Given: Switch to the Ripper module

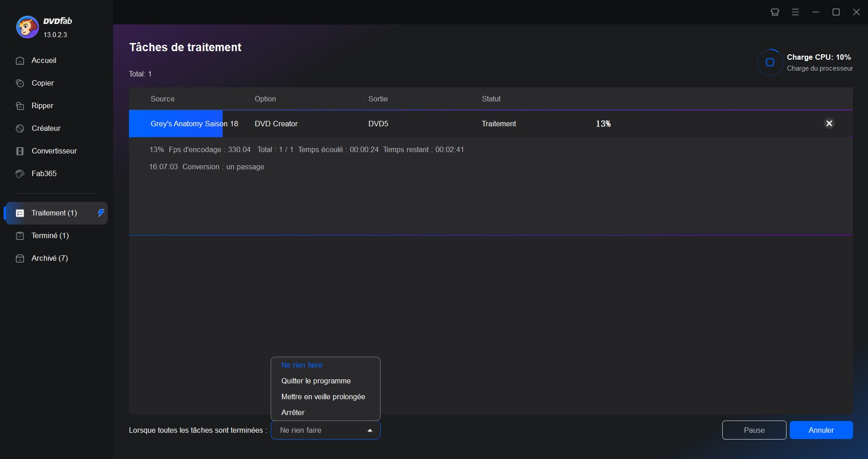Looking at the screenshot, I should [x=43, y=106].
